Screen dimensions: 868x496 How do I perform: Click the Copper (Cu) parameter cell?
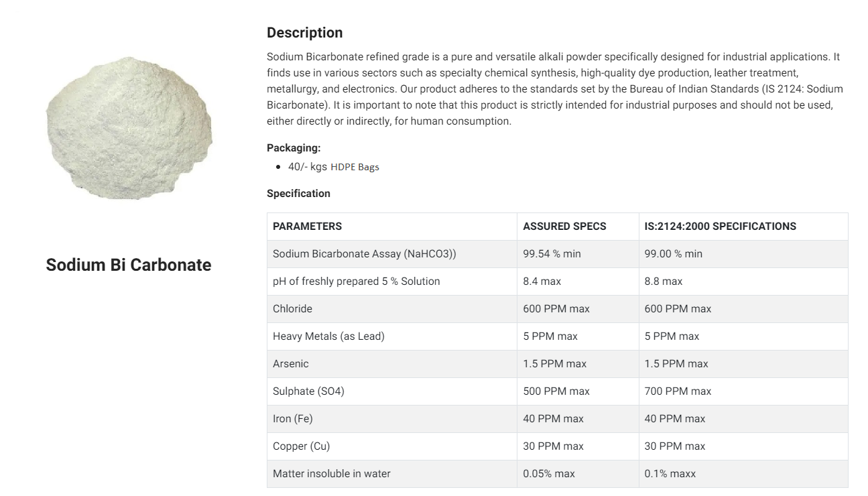click(x=392, y=446)
